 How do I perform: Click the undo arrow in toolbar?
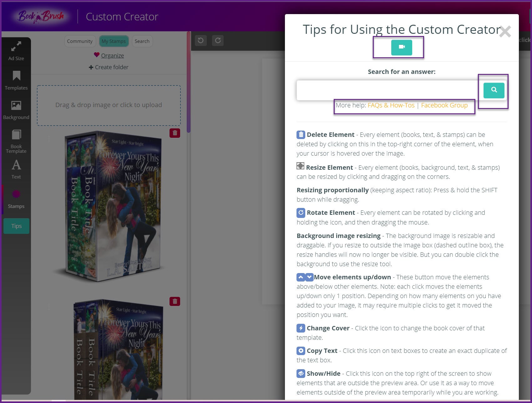pyautogui.click(x=201, y=40)
